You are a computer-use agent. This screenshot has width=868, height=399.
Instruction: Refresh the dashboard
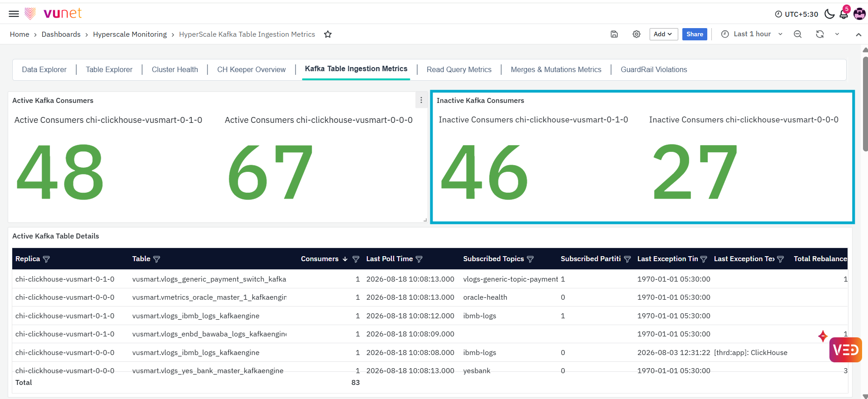tap(820, 34)
